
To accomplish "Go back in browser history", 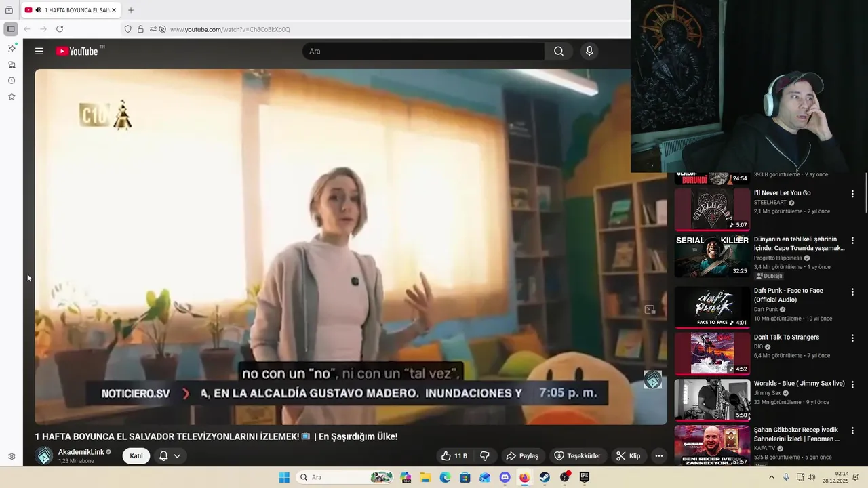I will (27, 29).
